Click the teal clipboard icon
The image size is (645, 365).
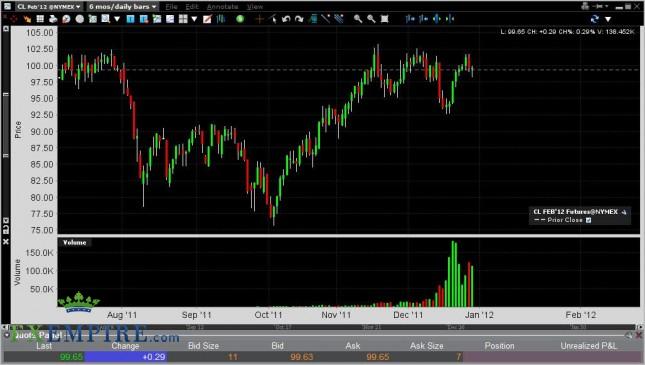point(313,19)
